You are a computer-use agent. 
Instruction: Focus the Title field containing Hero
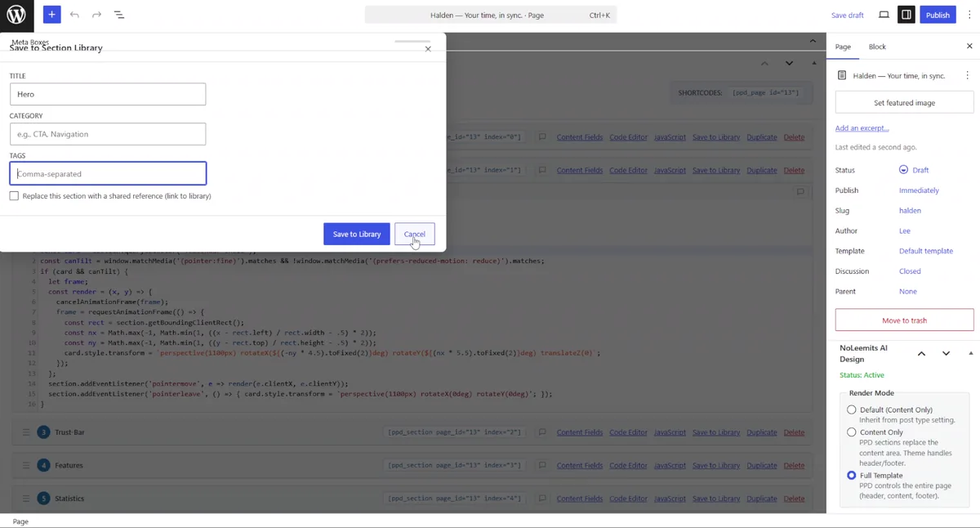tap(108, 94)
